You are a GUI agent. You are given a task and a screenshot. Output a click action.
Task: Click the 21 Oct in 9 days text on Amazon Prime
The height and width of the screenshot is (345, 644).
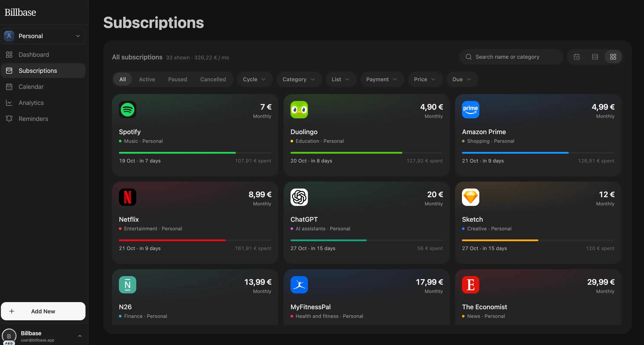click(x=483, y=161)
